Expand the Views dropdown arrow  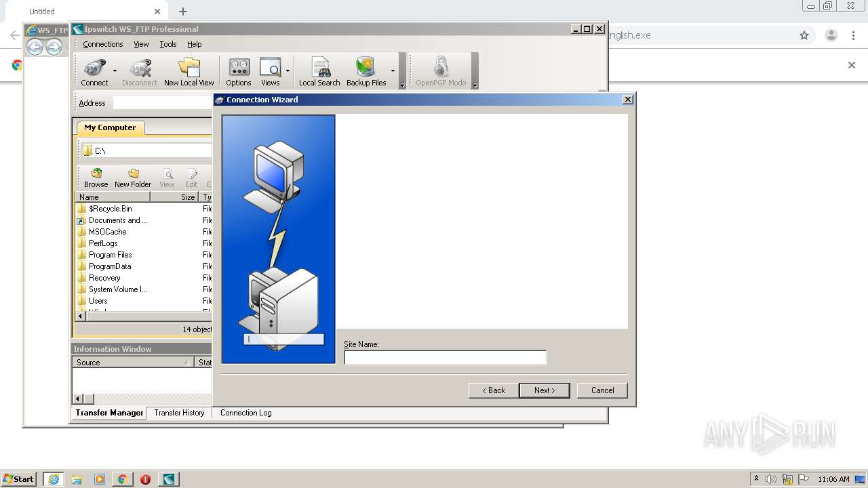(x=288, y=70)
